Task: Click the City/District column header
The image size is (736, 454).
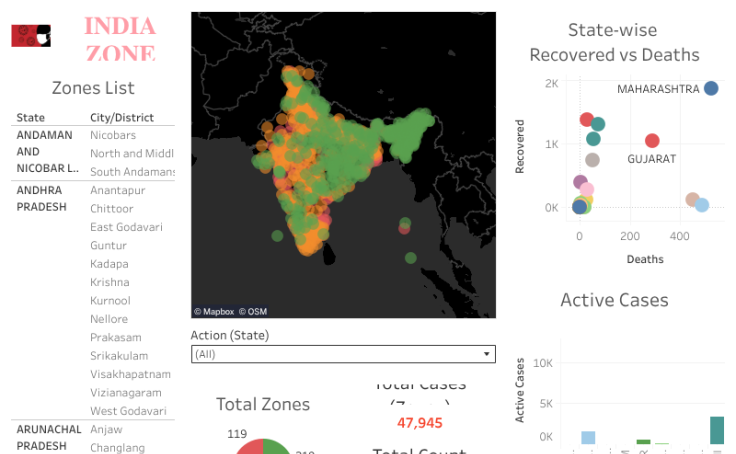Action: tap(122, 117)
